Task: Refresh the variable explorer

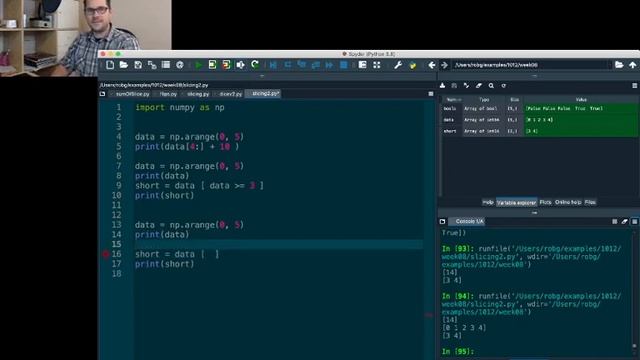Action: click(504, 86)
